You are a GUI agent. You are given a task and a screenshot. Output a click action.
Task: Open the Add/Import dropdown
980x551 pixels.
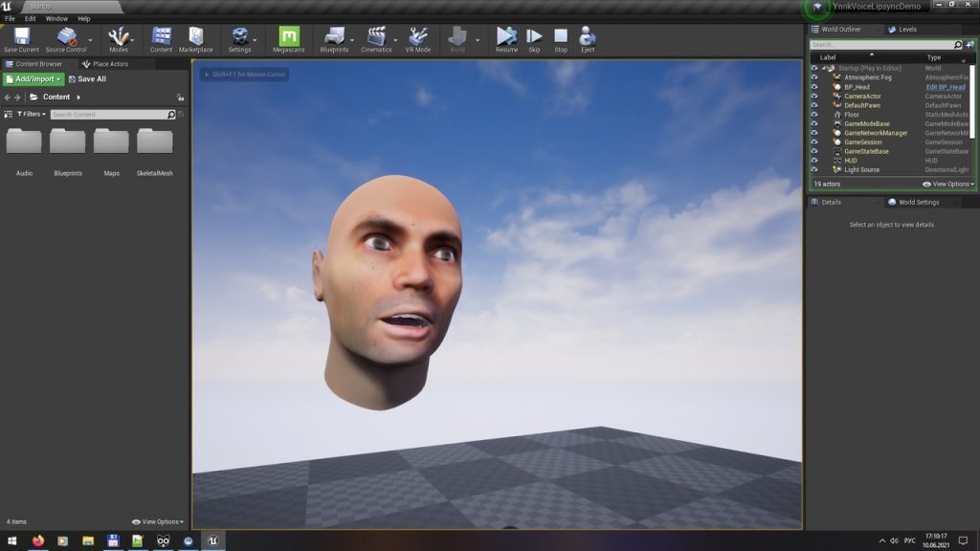[34, 79]
